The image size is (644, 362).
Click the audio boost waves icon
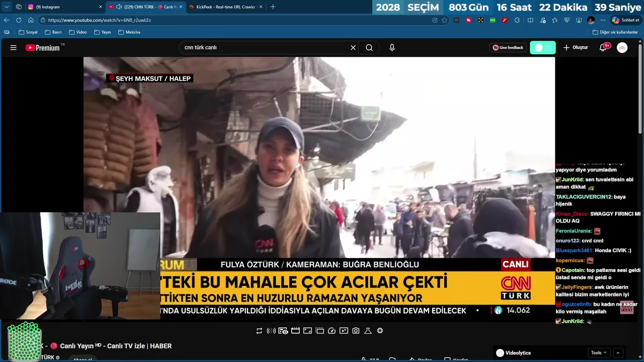click(x=271, y=331)
